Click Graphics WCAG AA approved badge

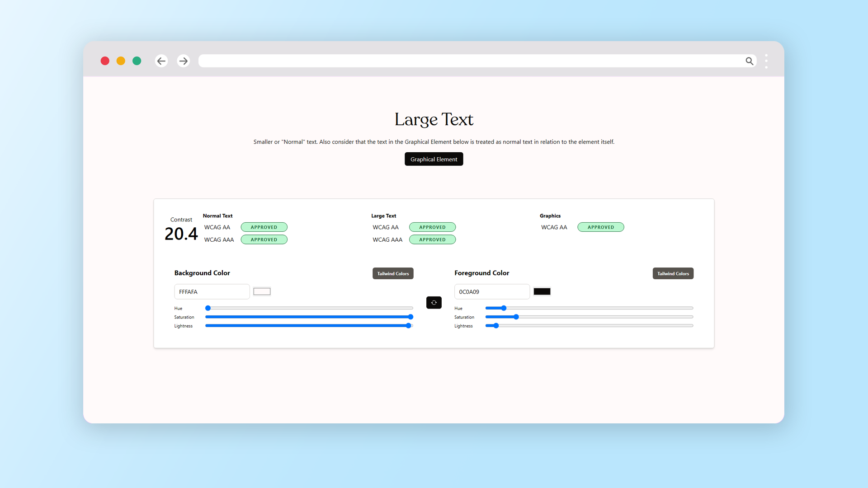click(600, 227)
